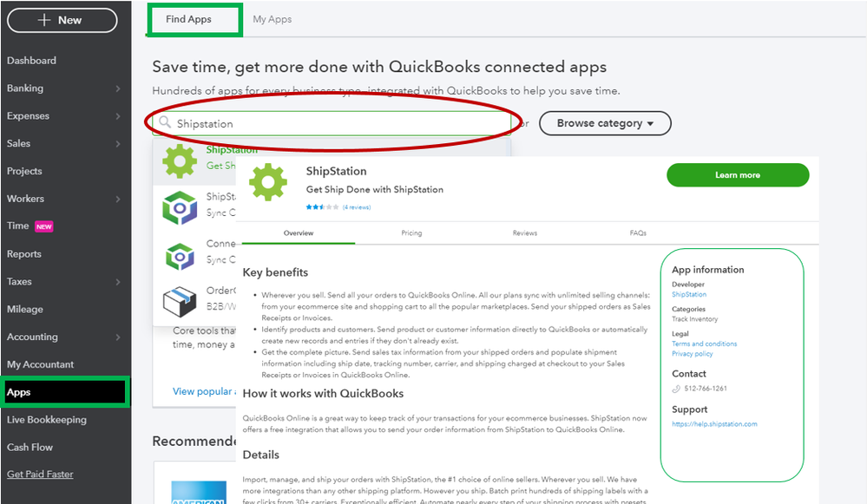Expand the Banking menu chevron

tap(118, 88)
